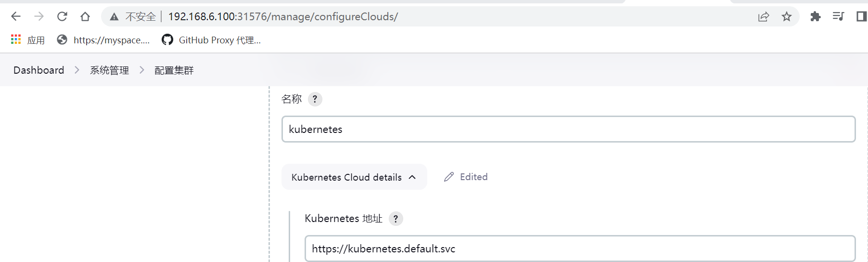Open the extensions puzzle icon

[x=815, y=16]
